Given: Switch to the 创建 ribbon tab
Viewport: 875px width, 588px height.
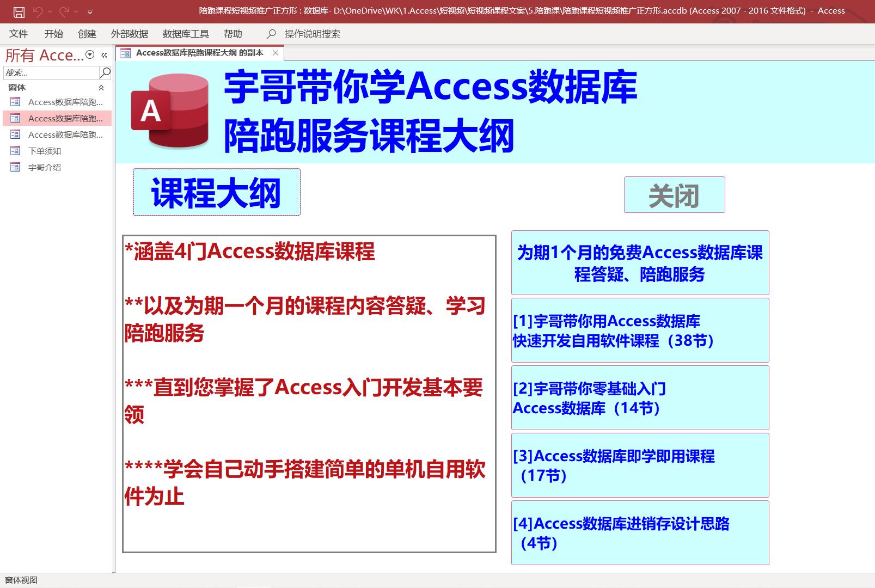Looking at the screenshot, I should point(87,34).
